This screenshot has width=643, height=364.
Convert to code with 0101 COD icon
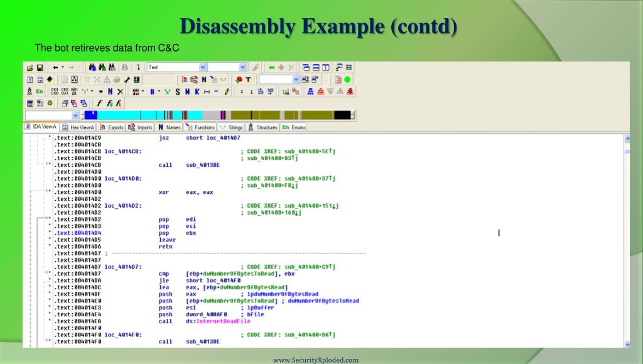55,92
